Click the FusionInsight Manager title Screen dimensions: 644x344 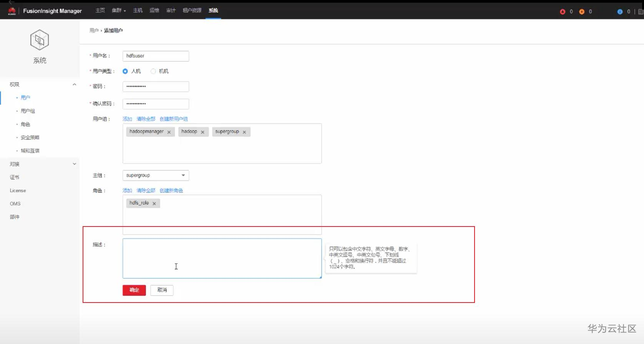52,11
